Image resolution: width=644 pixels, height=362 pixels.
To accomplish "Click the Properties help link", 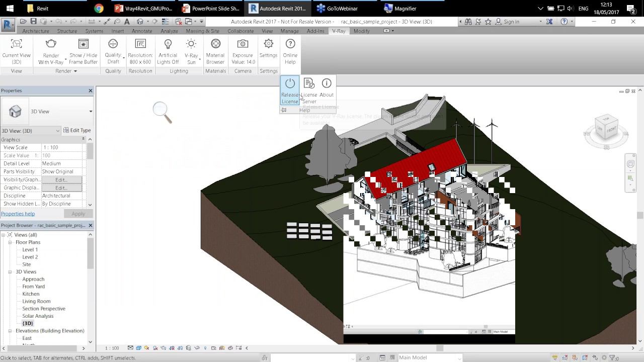I will click(x=18, y=214).
